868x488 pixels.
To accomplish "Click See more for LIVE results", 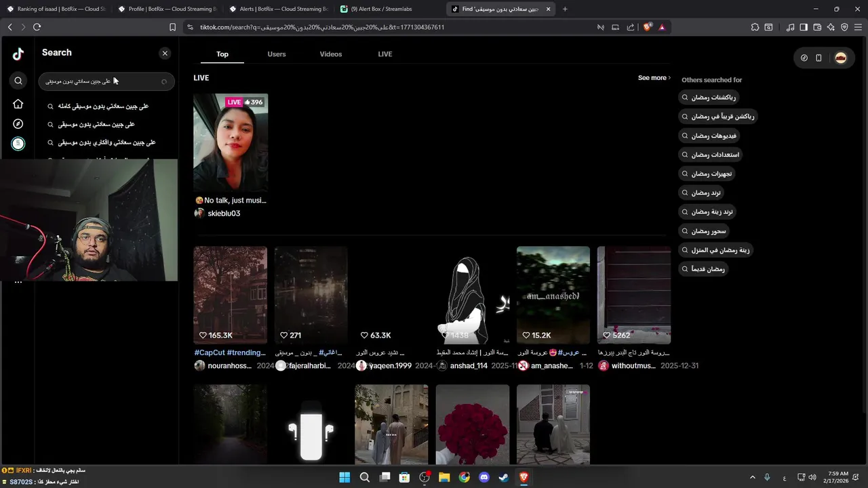I will [x=654, y=78].
